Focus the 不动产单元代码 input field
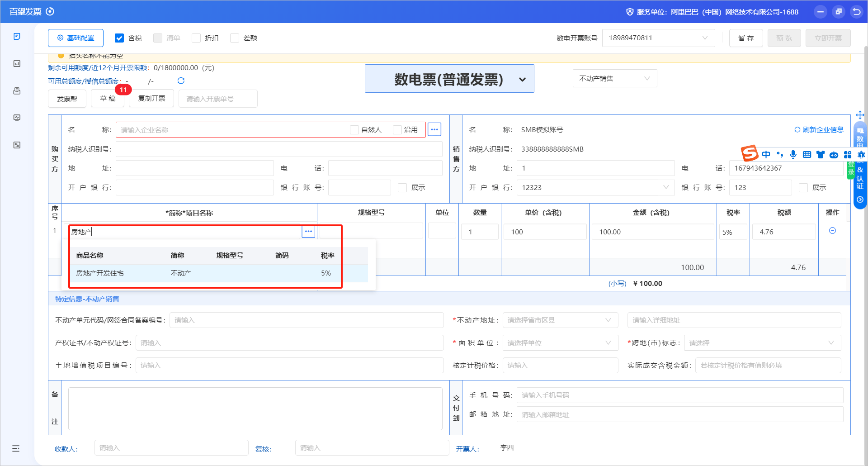Image resolution: width=868 pixels, height=466 pixels. (307, 320)
